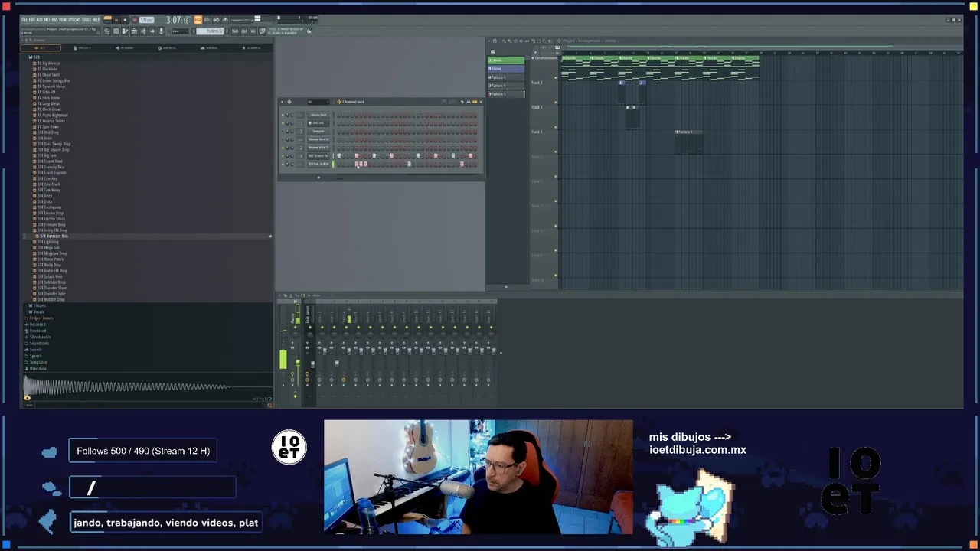Click the right-arrow toolbar icon
The height and width of the screenshot is (551, 980).
point(152,31)
